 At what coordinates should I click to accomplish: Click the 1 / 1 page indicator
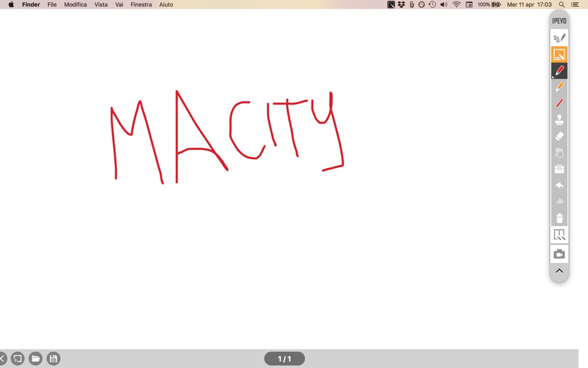285,359
